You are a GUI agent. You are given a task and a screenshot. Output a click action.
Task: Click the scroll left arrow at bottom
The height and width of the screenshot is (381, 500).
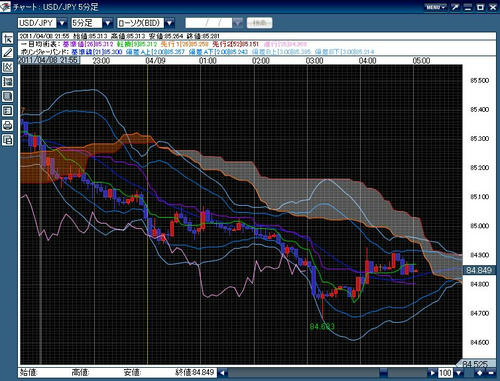(223, 373)
